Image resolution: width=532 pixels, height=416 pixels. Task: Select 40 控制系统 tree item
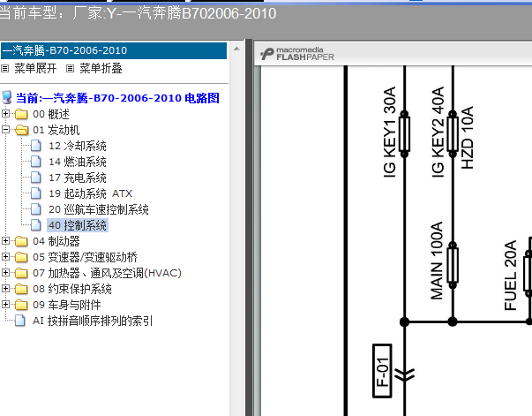(x=78, y=225)
